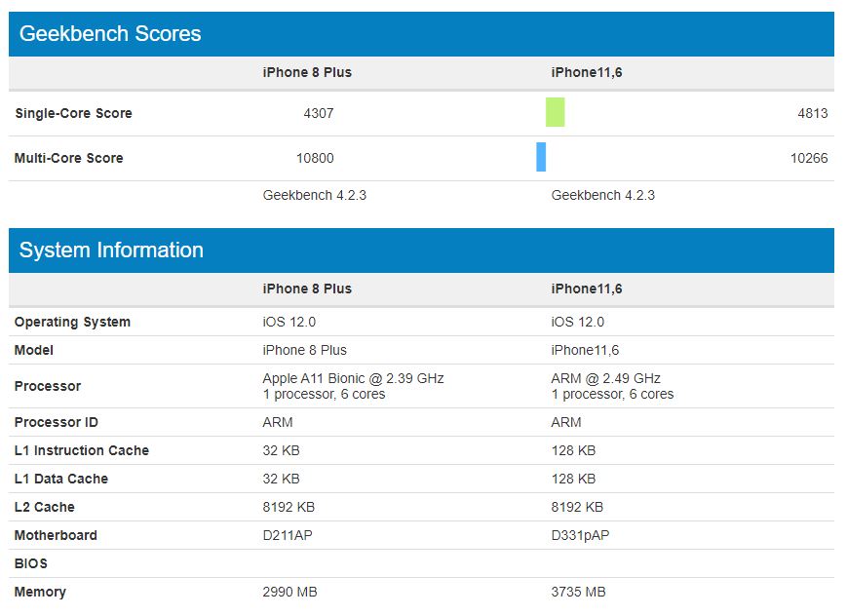Select the L1 Data Cache label

[x=61, y=479]
